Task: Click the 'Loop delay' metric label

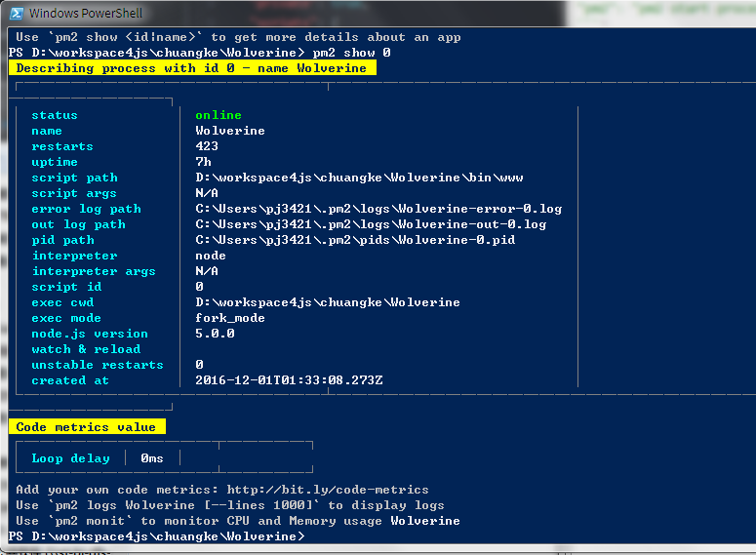Action: [70, 458]
